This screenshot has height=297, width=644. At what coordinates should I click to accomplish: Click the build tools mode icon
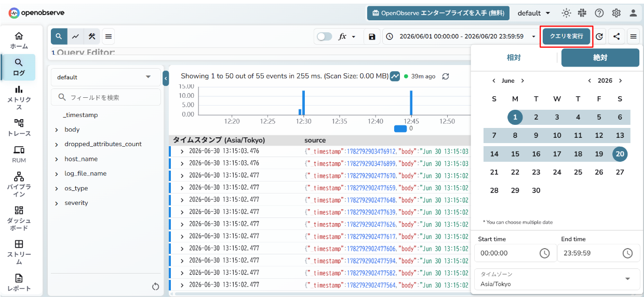coord(91,36)
